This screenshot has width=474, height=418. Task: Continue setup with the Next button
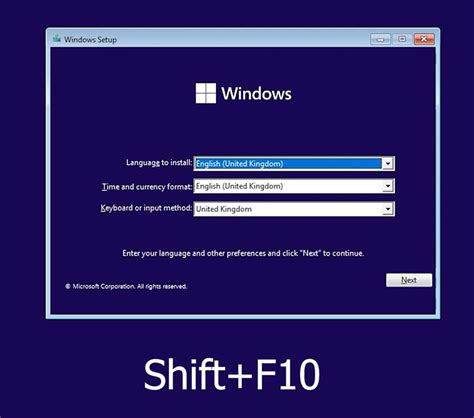409,280
